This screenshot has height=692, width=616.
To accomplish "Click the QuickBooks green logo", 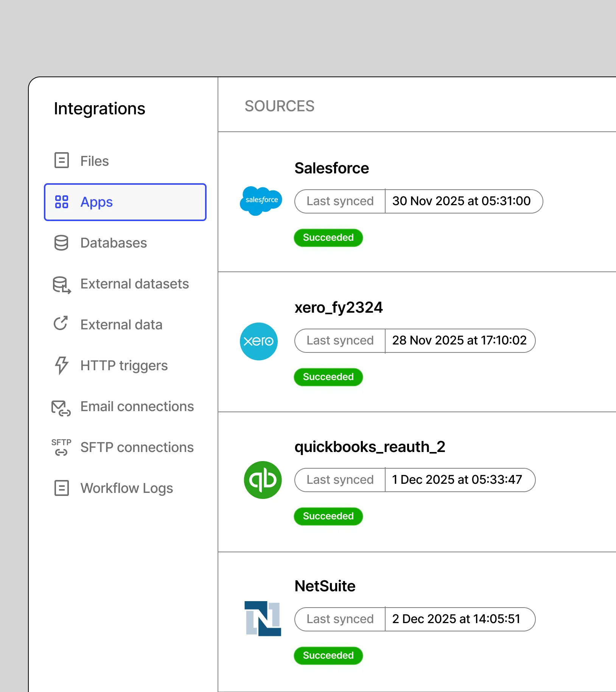I will pyautogui.click(x=263, y=480).
